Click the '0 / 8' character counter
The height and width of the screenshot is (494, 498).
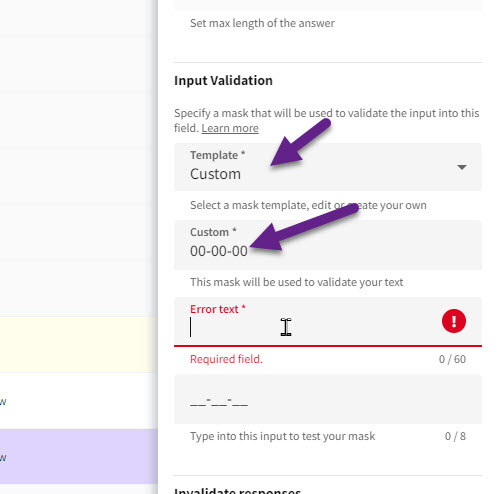455,436
